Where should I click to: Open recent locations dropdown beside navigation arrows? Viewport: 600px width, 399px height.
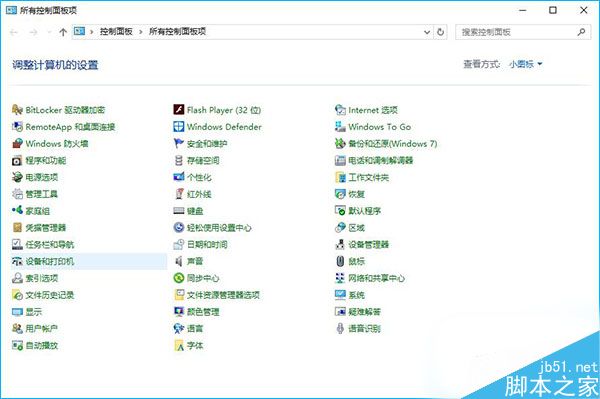click(49, 32)
